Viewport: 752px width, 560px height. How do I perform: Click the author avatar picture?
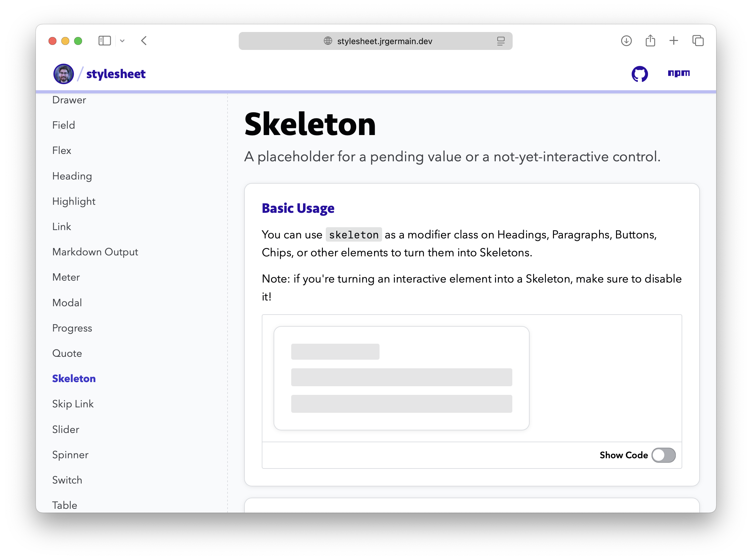tap(63, 74)
